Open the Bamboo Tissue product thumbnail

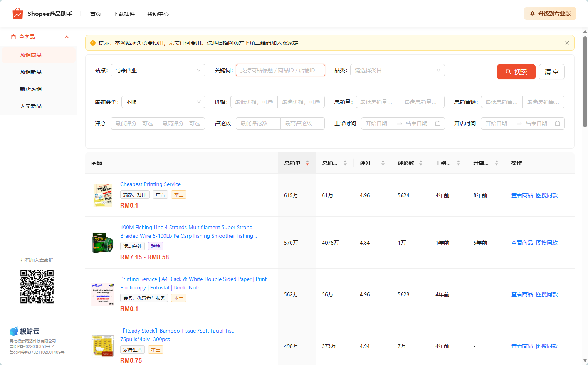point(103,346)
